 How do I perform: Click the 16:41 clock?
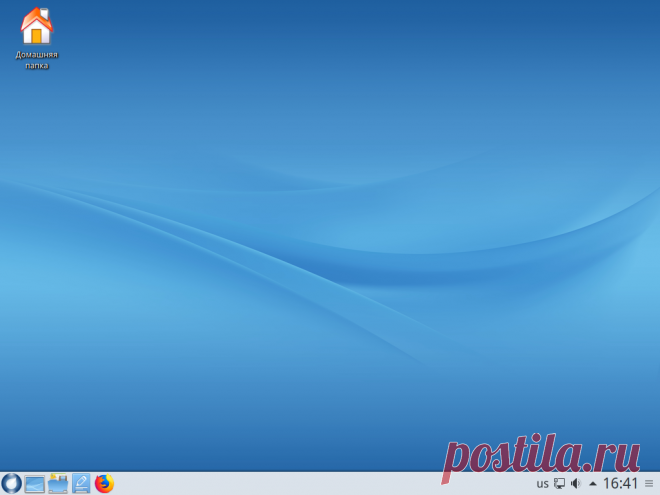pos(620,483)
